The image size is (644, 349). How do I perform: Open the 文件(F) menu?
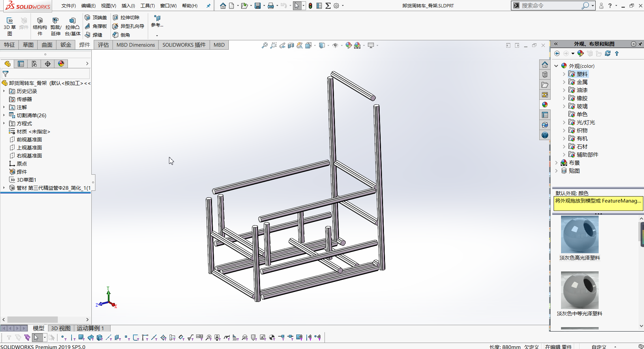click(69, 6)
